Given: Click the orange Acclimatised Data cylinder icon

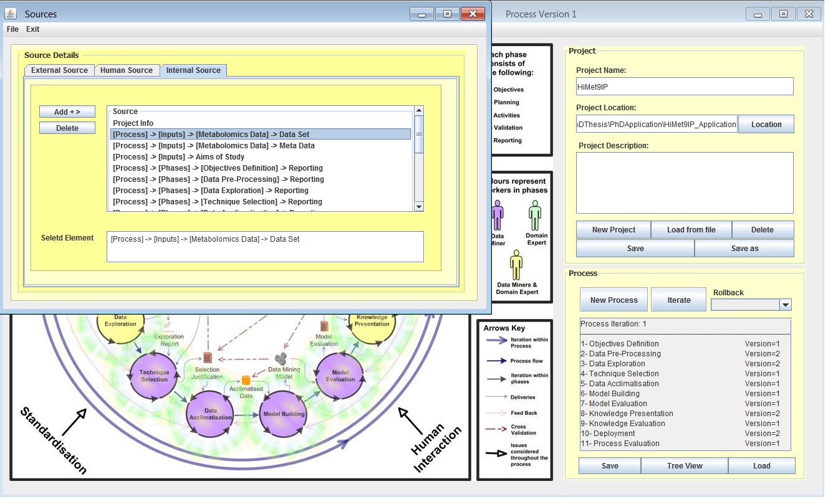Looking at the screenshot, I should point(246,380).
